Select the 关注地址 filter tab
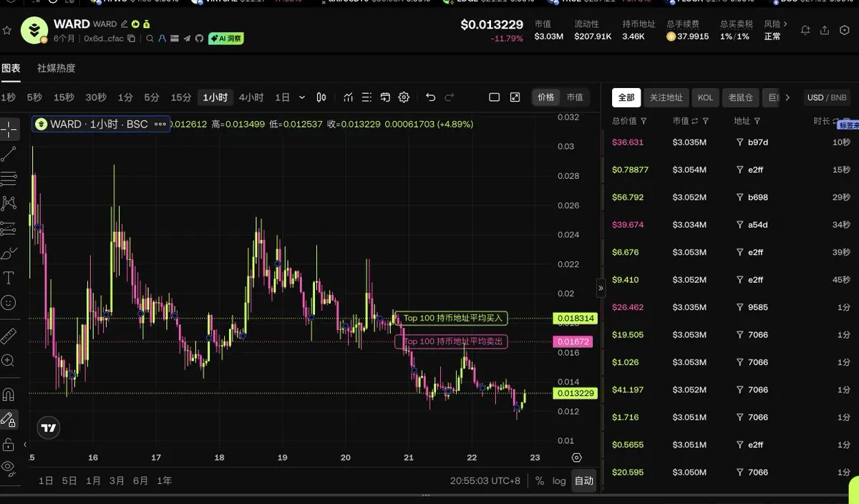The height and width of the screenshot is (504, 859). [x=666, y=97]
